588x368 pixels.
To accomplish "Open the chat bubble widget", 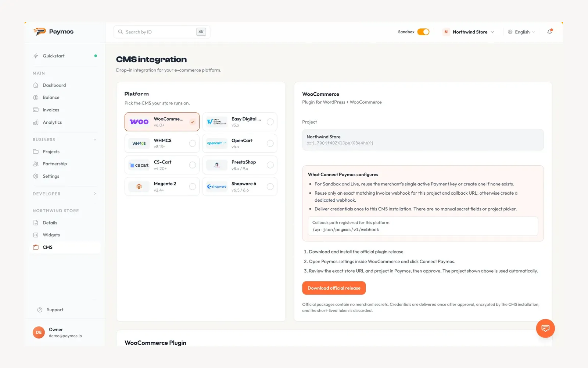I will tap(545, 328).
